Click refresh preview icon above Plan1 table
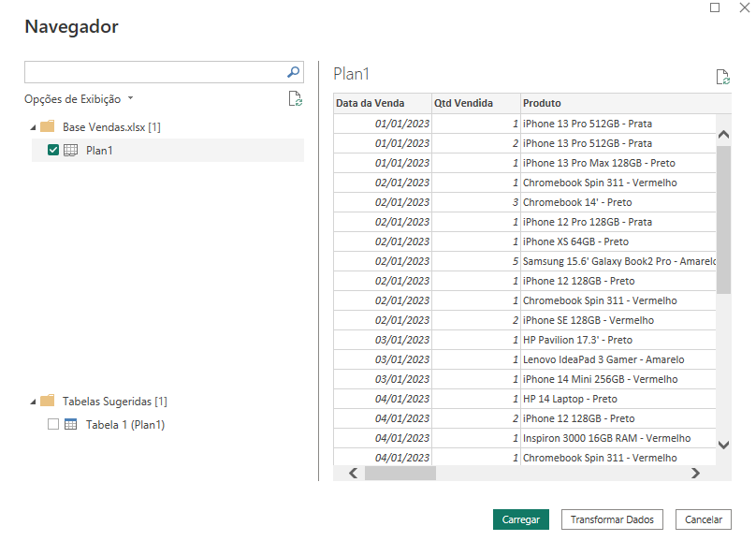Viewport: 756px width, 541px height. [722, 77]
